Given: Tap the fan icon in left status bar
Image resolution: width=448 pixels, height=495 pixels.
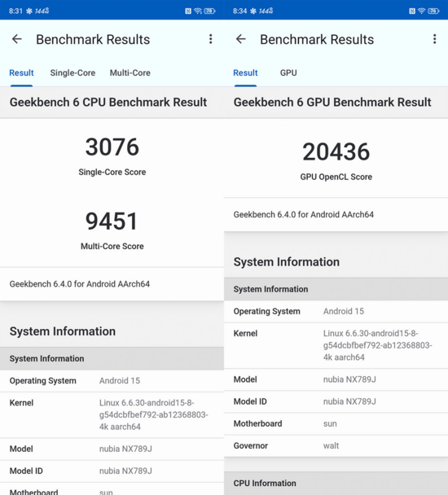Looking at the screenshot, I should 29,11.
